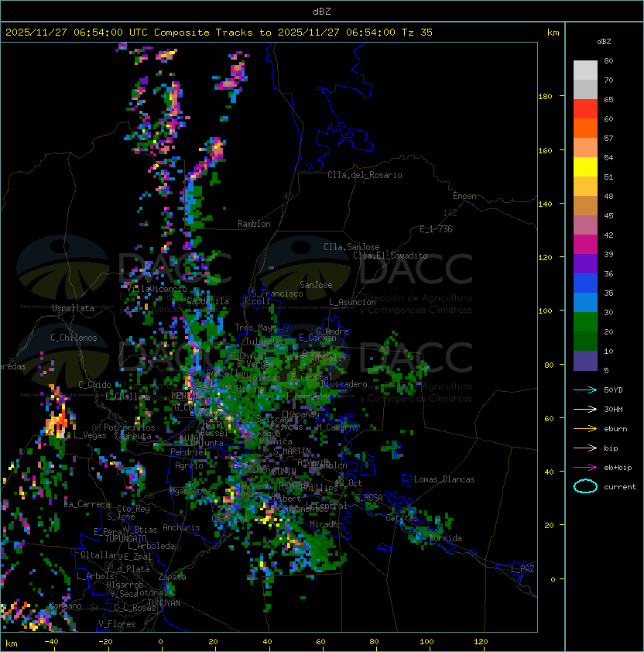Click the 'Chapanay' map label

coord(300,414)
